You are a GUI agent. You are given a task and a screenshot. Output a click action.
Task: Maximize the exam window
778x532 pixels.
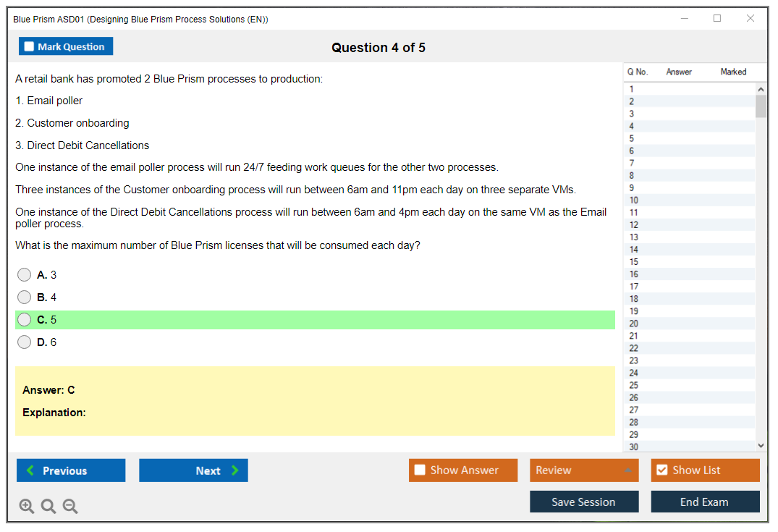(x=717, y=19)
